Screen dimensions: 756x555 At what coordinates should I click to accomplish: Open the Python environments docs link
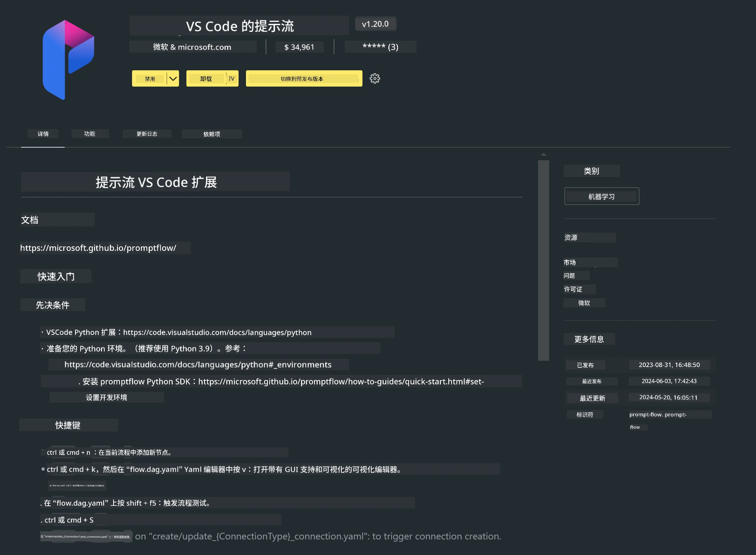[198, 364]
